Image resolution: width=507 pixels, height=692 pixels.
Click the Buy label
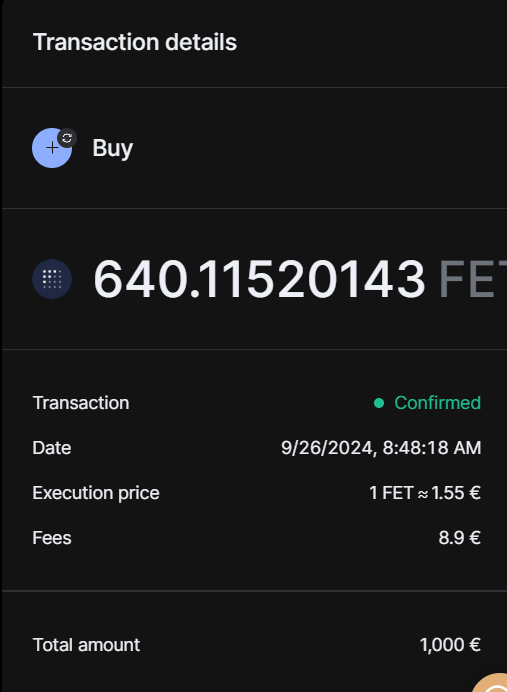pyautogui.click(x=113, y=148)
